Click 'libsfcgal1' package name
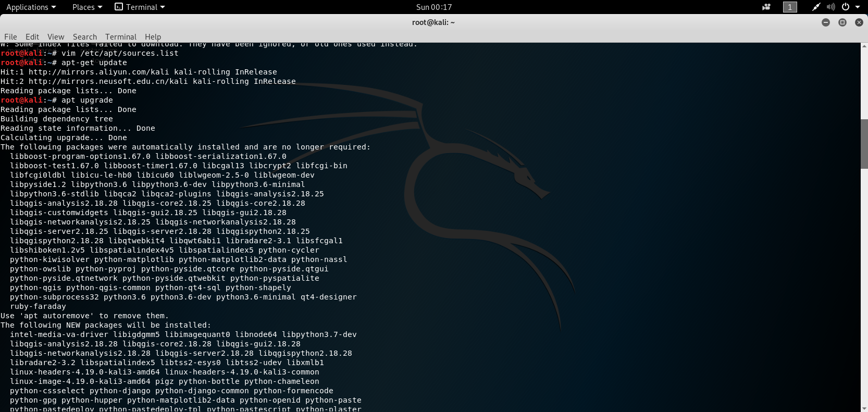The height and width of the screenshot is (412, 868). [x=319, y=241]
